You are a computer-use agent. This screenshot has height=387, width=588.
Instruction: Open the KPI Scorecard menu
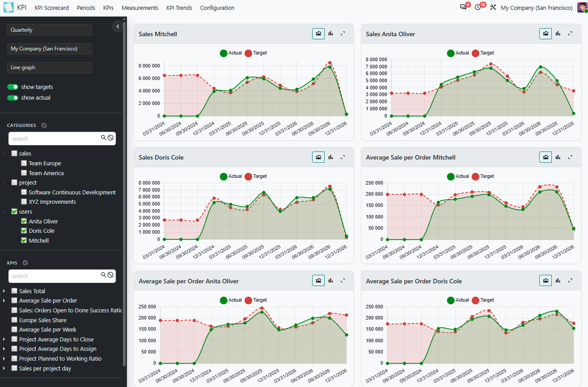[x=52, y=8]
